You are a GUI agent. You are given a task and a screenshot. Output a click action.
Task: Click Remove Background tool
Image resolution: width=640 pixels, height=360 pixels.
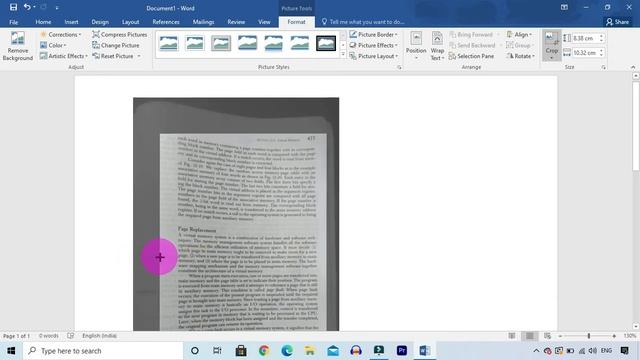click(x=18, y=47)
